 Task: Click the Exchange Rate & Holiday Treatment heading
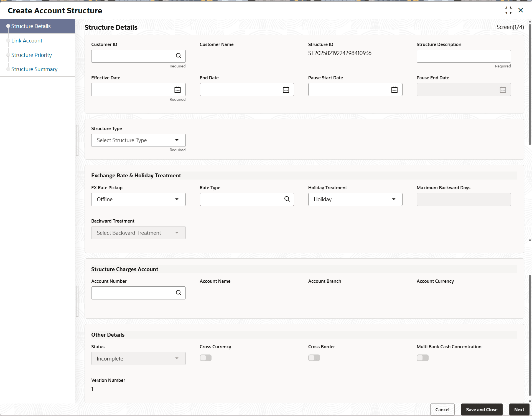coord(136,175)
